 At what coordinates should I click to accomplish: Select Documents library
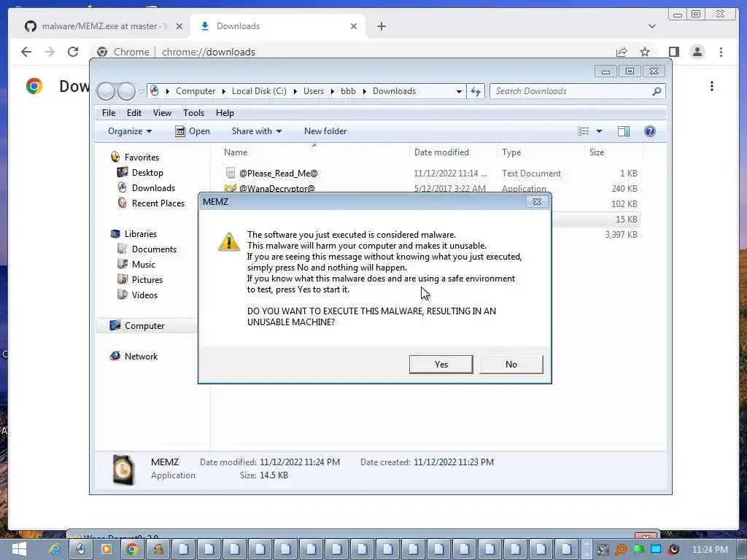154,249
